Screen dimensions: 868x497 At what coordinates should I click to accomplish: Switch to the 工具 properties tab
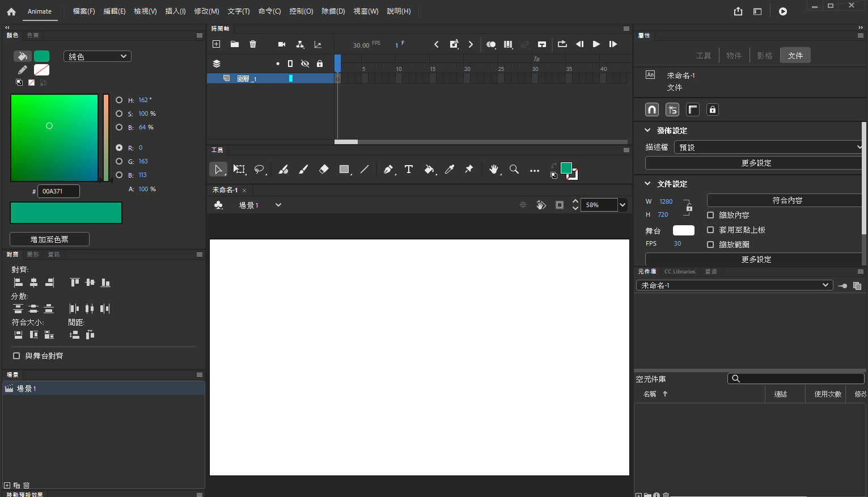704,56
